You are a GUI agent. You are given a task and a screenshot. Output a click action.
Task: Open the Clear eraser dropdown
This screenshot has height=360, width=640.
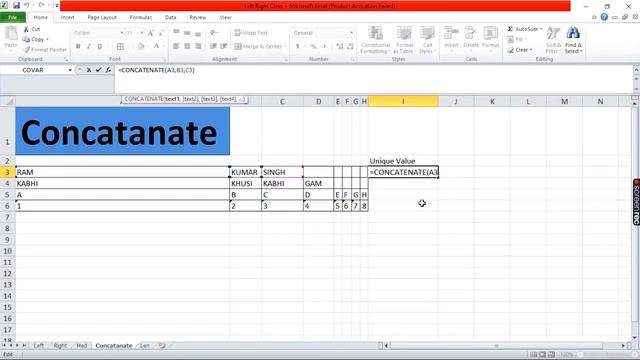coord(520,50)
